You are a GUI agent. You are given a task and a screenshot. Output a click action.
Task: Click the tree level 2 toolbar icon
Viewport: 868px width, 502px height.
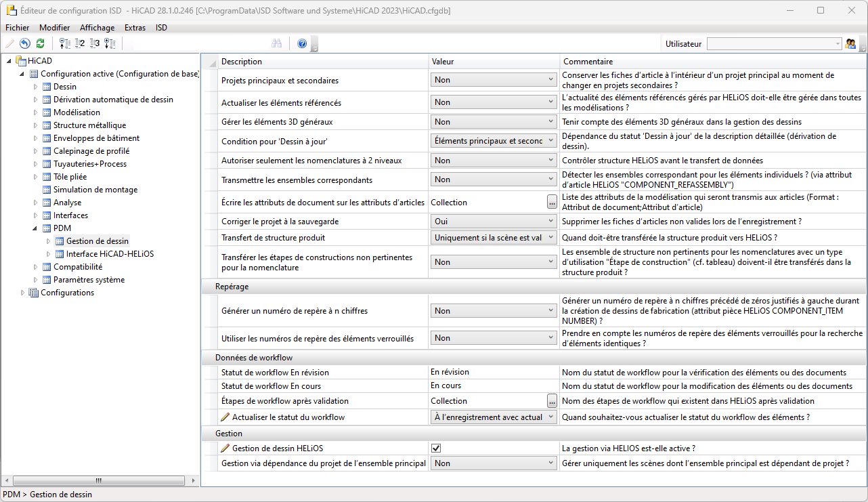coord(80,43)
